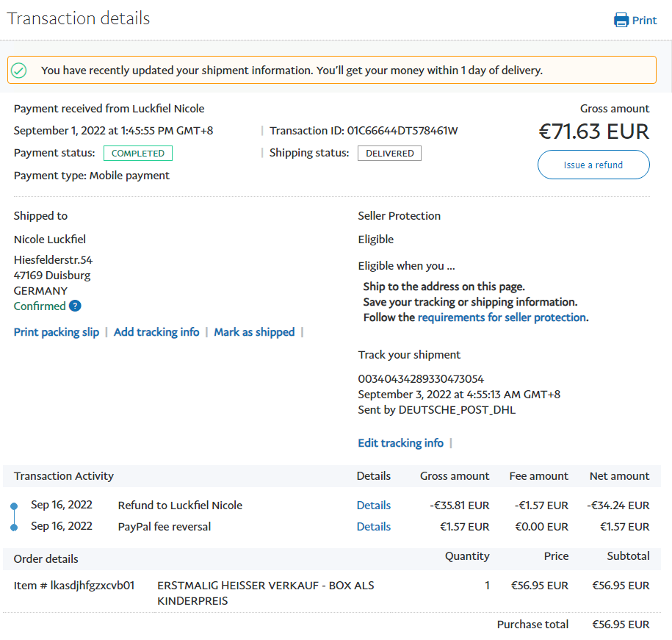672x640 pixels.
Task: Open the Confirmed address help icon
Action: pos(75,306)
